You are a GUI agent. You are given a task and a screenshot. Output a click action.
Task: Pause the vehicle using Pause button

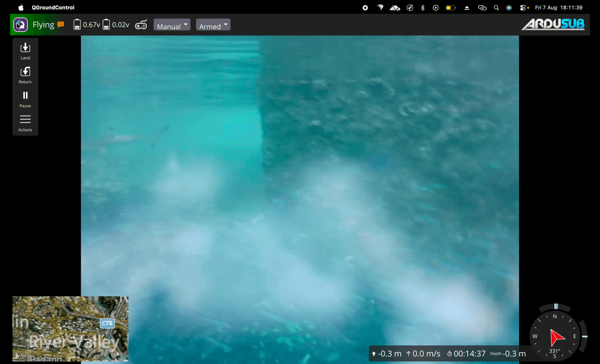tap(25, 99)
